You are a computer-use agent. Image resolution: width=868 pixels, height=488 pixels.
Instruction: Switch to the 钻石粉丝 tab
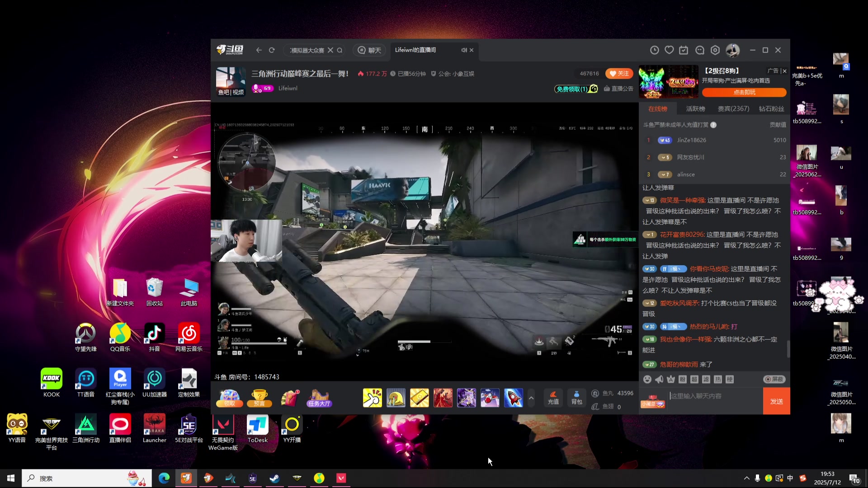(x=771, y=109)
